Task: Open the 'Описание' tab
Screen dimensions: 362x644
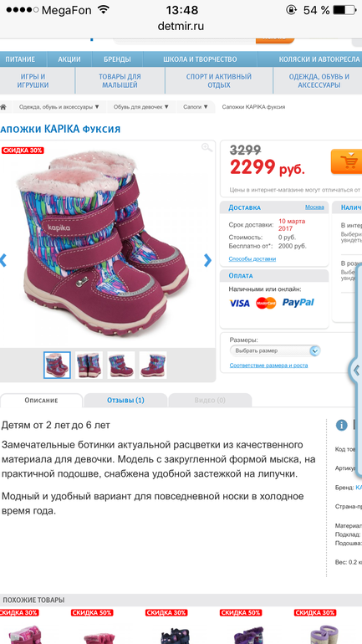Action: tap(41, 400)
